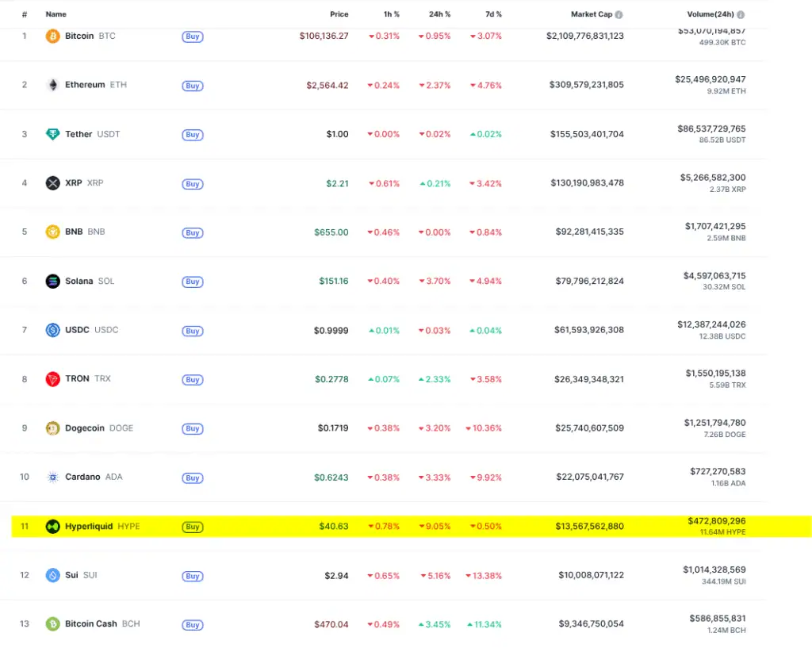Click the Bitcoin Cash coin logo icon
This screenshot has width=812, height=648.
[52, 623]
